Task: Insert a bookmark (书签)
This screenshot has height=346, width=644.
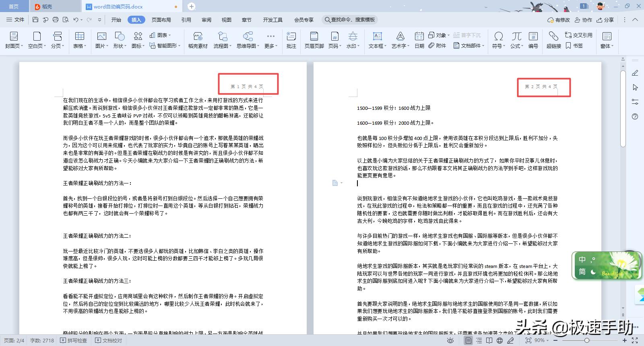Action: coord(574,46)
